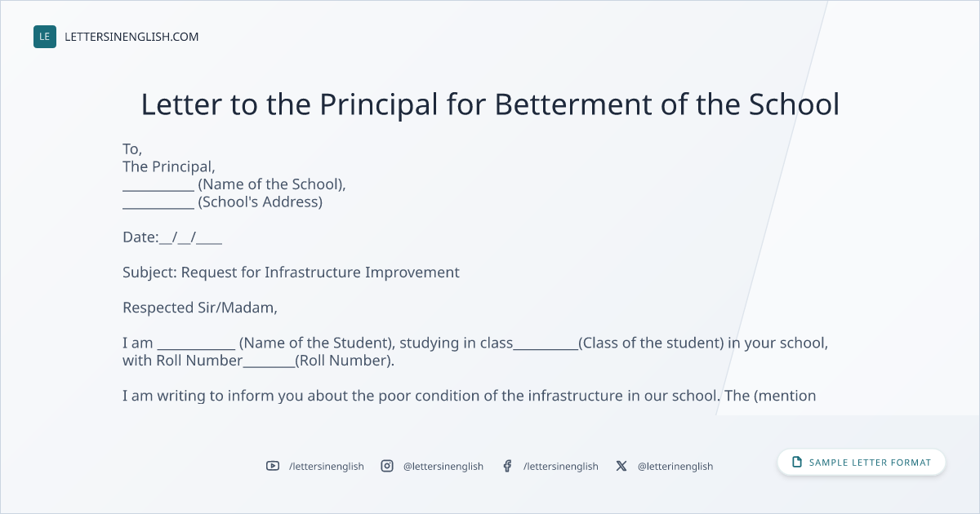Open the @letterinenglish X handle
Viewport: 980px width, 514px height.
[x=675, y=466]
